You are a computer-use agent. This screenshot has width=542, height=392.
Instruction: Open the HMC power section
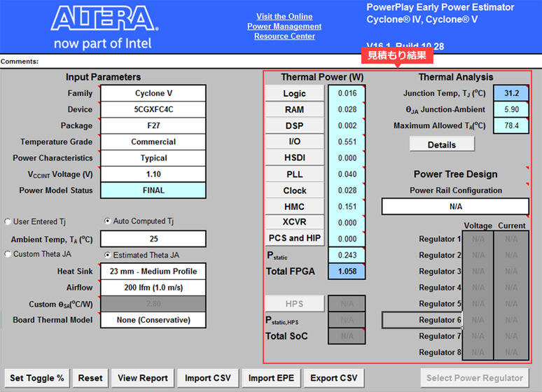coord(295,206)
